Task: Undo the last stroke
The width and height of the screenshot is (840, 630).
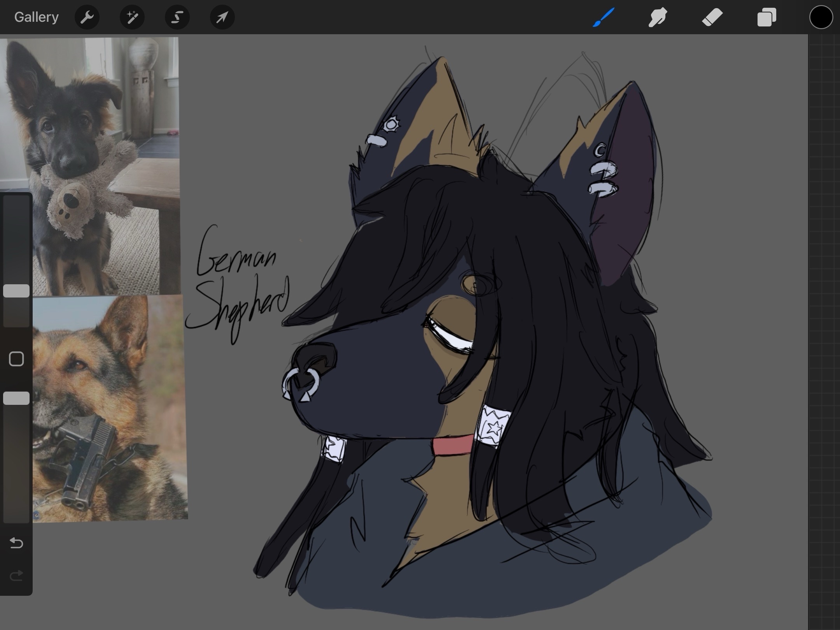Action: pyautogui.click(x=16, y=543)
